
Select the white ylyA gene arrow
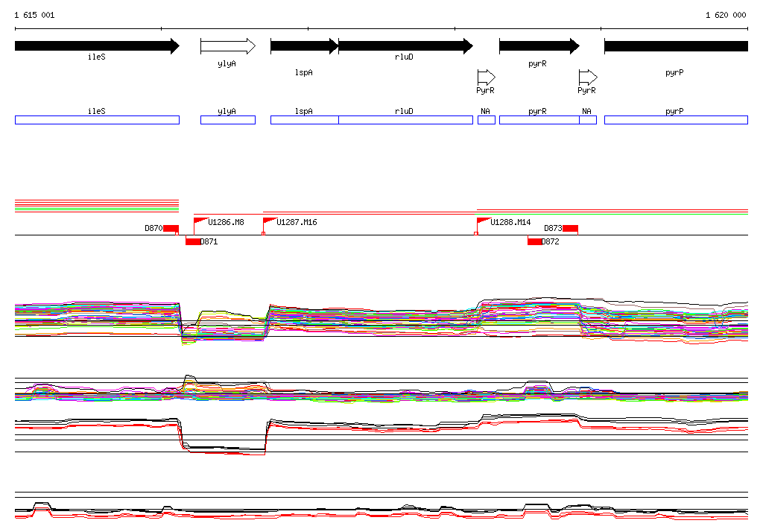[228, 46]
